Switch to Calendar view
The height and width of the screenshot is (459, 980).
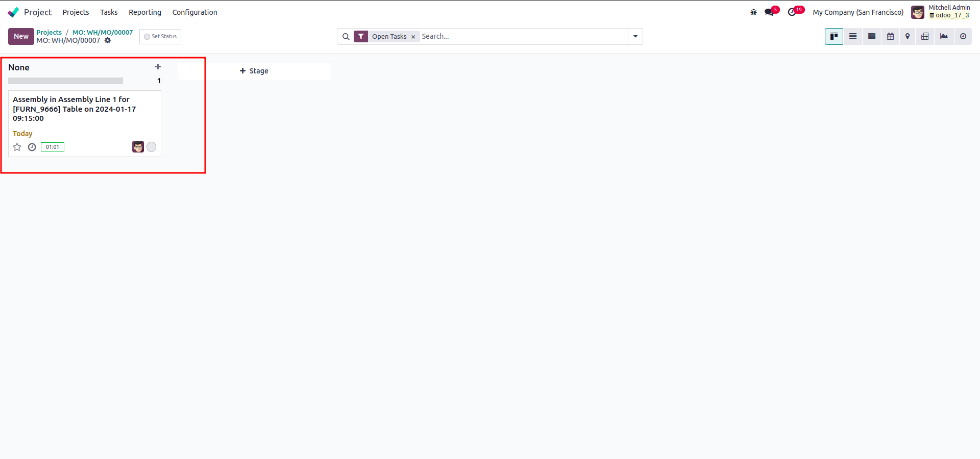coord(890,36)
